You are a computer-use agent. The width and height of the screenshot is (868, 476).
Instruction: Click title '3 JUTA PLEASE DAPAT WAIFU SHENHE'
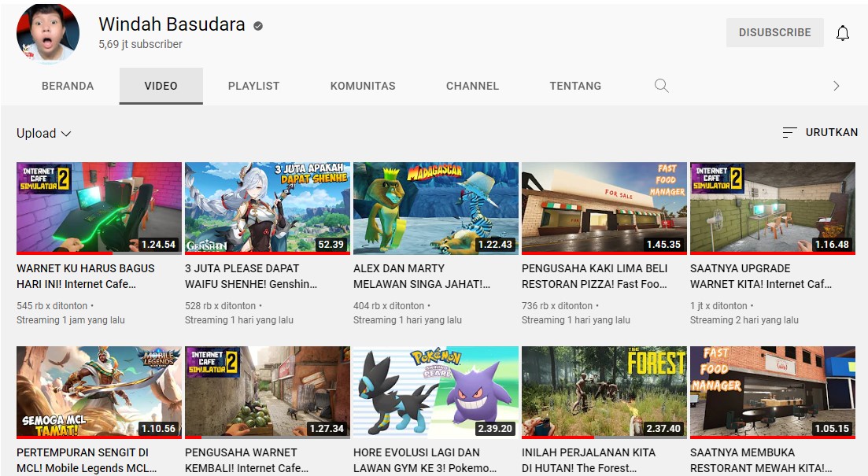[251, 276]
